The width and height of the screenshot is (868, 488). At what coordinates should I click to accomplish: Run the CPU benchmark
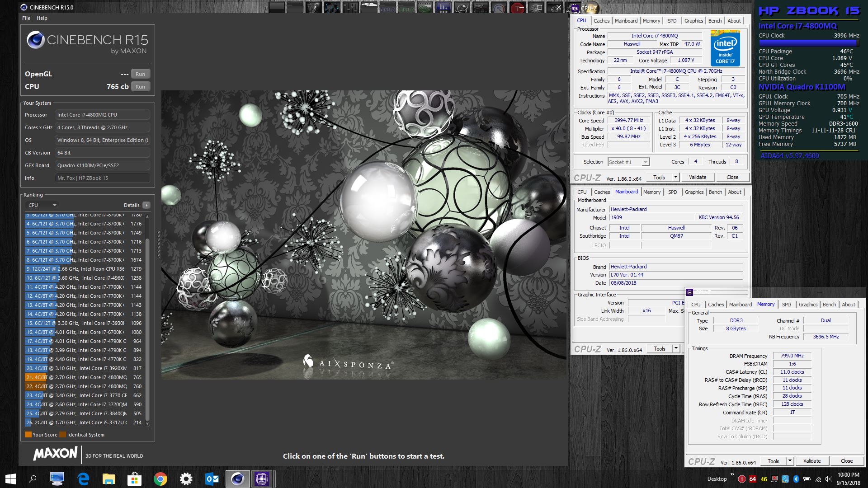[x=140, y=87]
